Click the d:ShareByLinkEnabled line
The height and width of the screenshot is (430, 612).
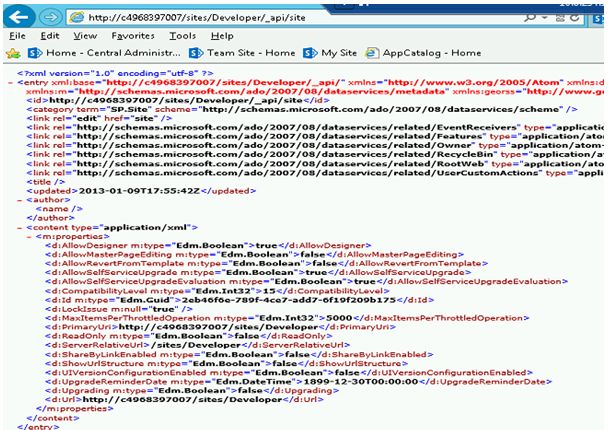coord(239,355)
